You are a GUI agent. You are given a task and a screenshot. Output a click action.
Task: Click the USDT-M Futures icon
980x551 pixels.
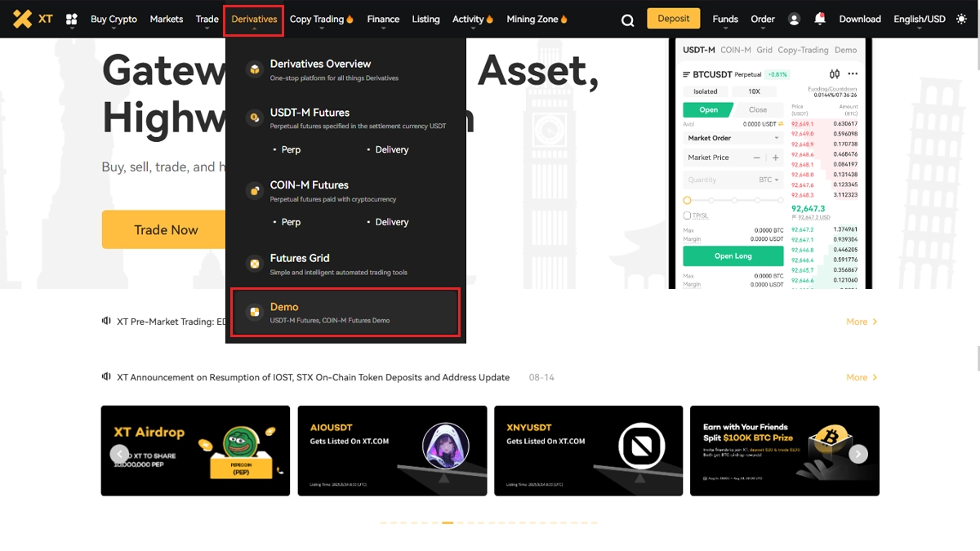pyautogui.click(x=255, y=118)
